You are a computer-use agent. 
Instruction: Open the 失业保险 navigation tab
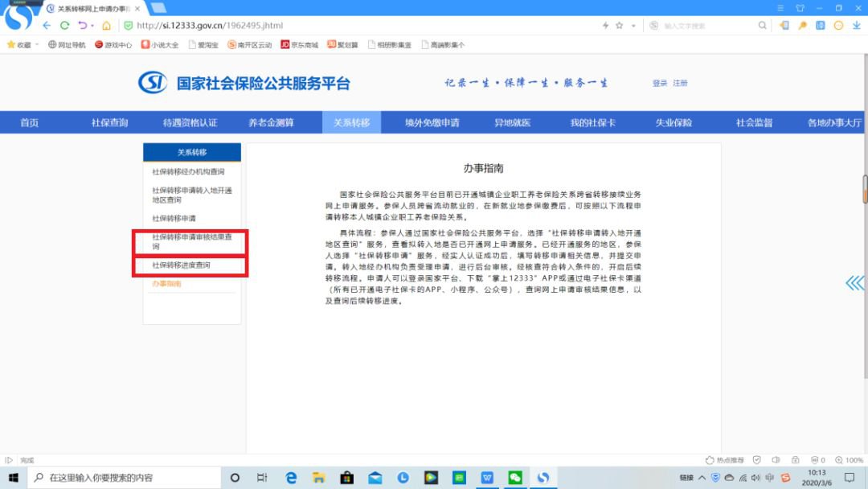[674, 123]
